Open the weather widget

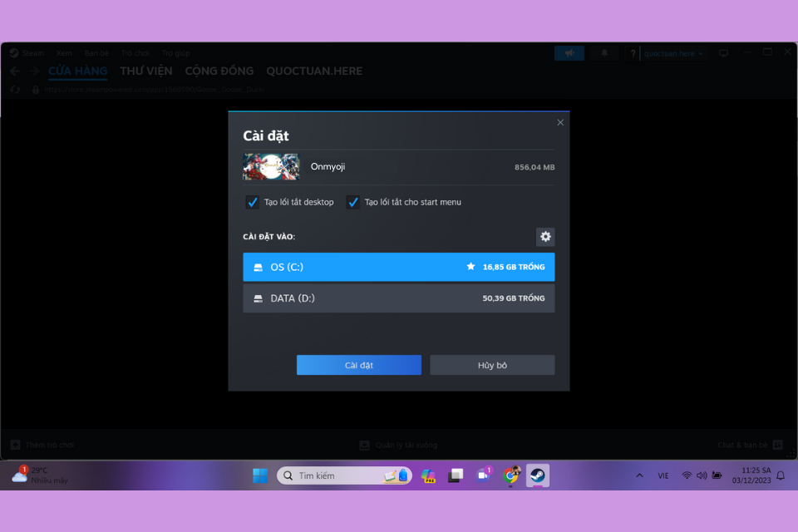[40, 475]
